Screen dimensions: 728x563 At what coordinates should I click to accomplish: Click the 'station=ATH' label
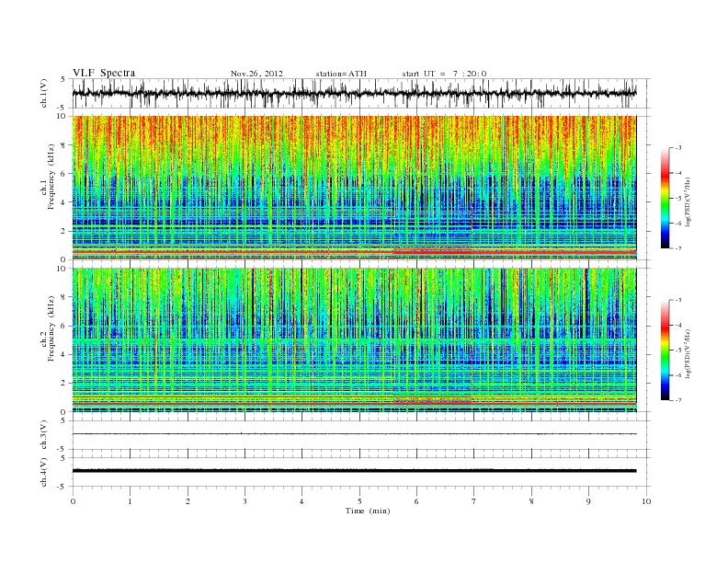click(341, 74)
